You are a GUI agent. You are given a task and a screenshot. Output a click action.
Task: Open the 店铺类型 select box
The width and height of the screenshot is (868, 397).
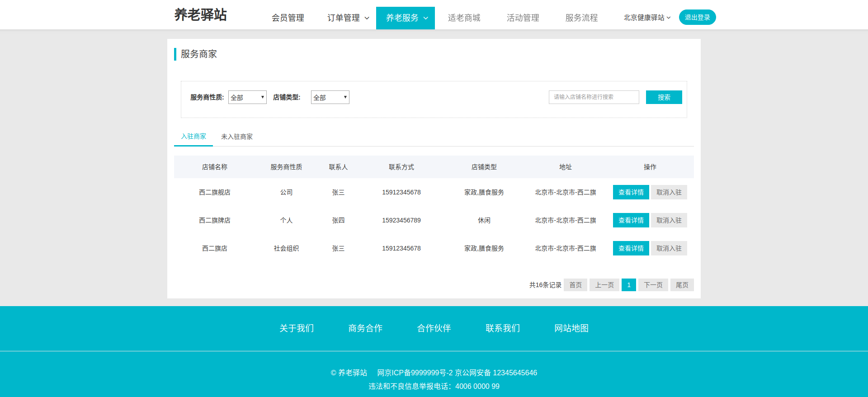pyautogui.click(x=330, y=97)
